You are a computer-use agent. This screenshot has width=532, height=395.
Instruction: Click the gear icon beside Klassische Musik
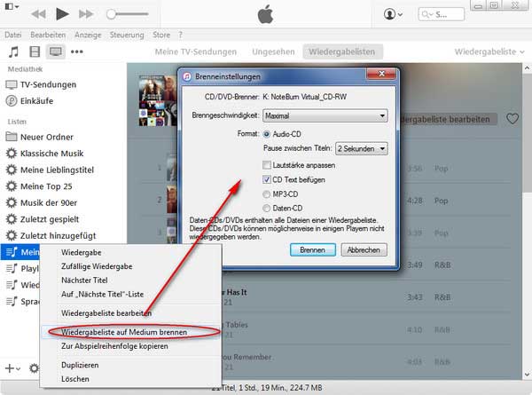click(x=12, y=154)
